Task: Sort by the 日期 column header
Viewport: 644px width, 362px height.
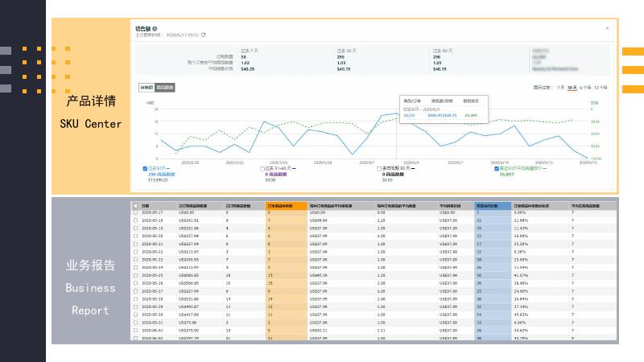Action: coord(146,206)
